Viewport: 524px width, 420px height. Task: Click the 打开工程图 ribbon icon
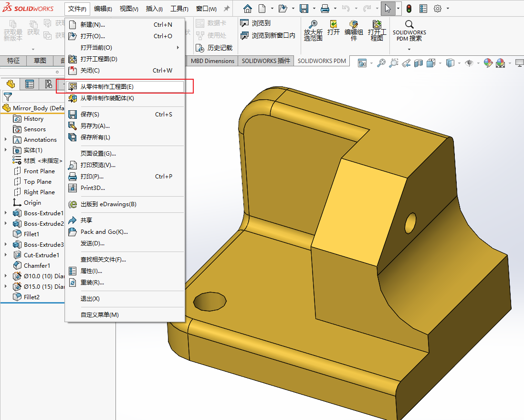point(377,31)
